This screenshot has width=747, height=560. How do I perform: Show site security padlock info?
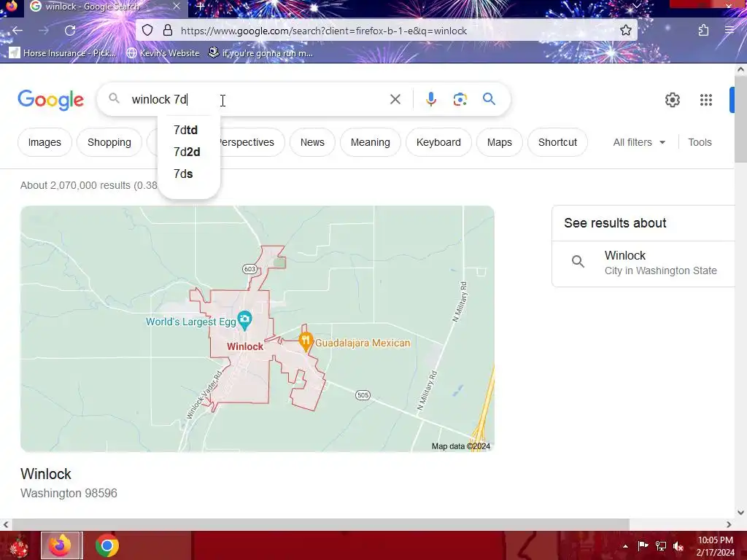click(168, 31)
